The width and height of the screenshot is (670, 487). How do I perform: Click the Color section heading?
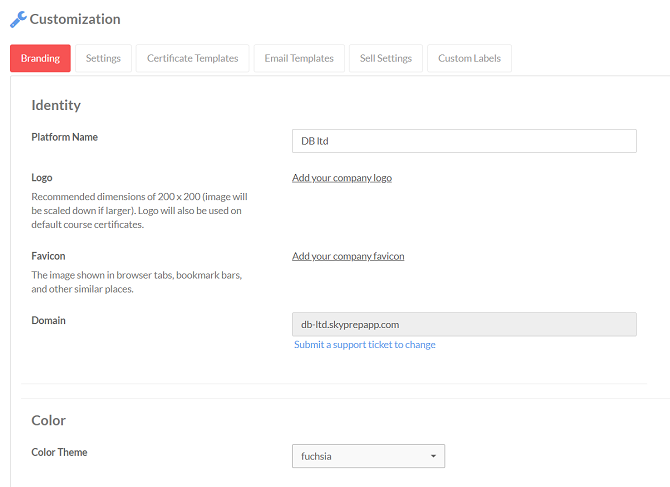coord(48,420)
